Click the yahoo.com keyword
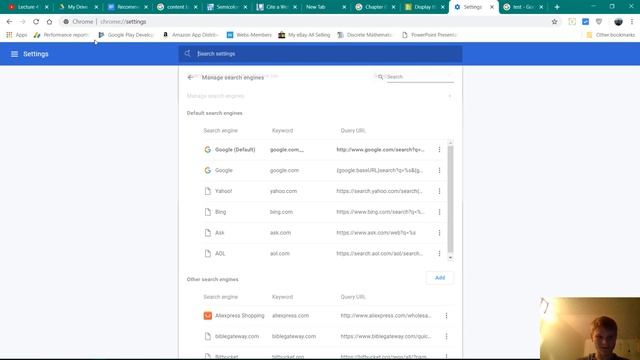This screenshot has height=360, width=640. (283, 191)
